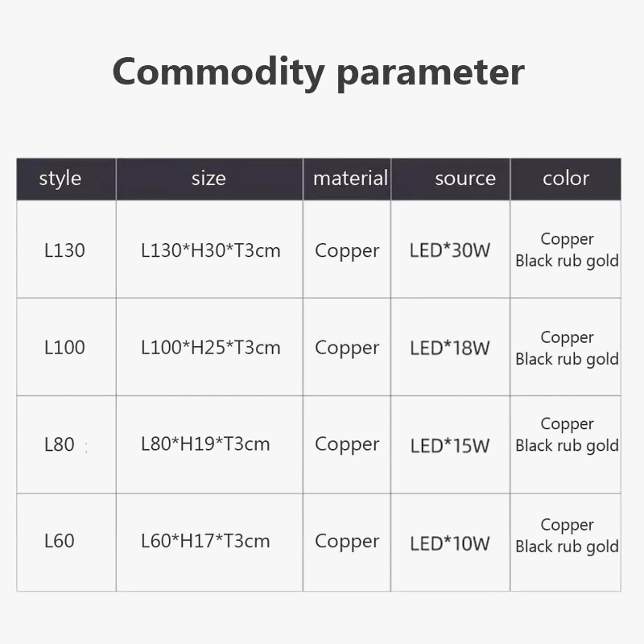Click the material cell in the L130 row
This screenshot has height=644, width=644.
click(347, 250)
